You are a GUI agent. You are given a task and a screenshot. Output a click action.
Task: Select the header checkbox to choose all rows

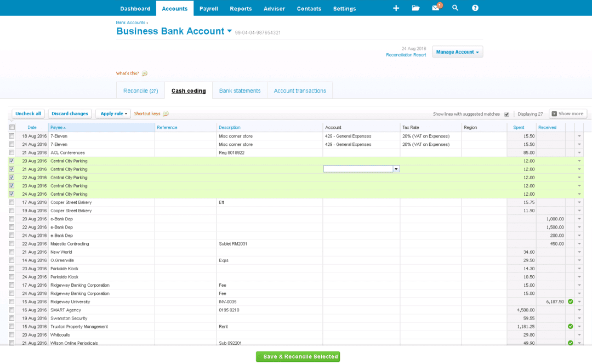pyautogui.click(x=12, y=127)
